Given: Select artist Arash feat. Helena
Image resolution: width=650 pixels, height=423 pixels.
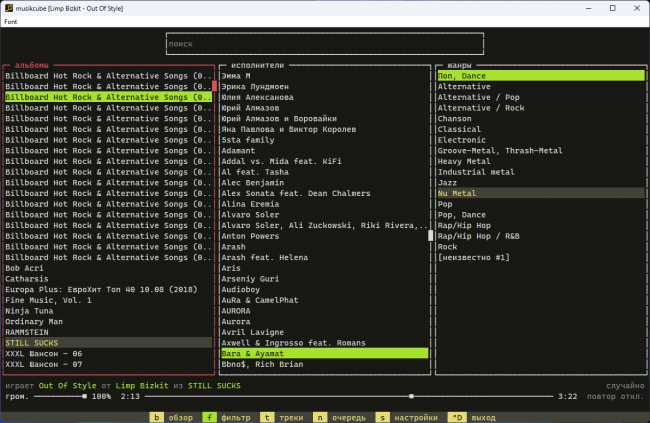Looking at the screenshot, I should (x=325, y=258).
